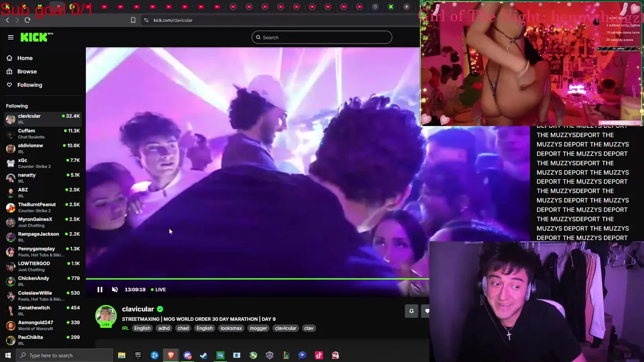Screen dimensions: 644x362
Task: Click the Kick logo
Action: (36, 37)
